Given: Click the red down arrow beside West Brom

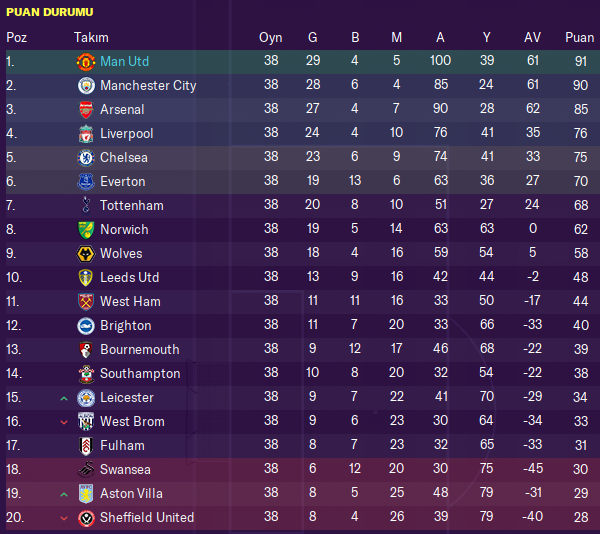Looking at the screenshot, I should point(64,422).
